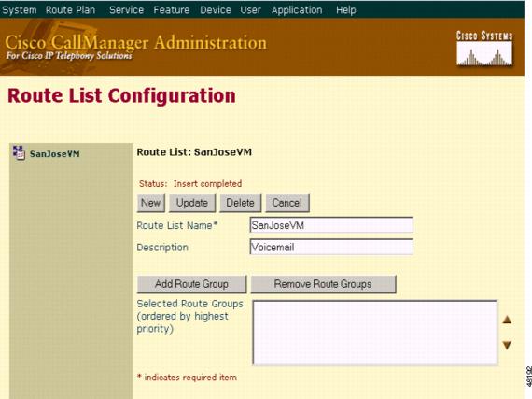Click the Delete button
This screenshot has height=399, width=532.
[x=240, y=203]
